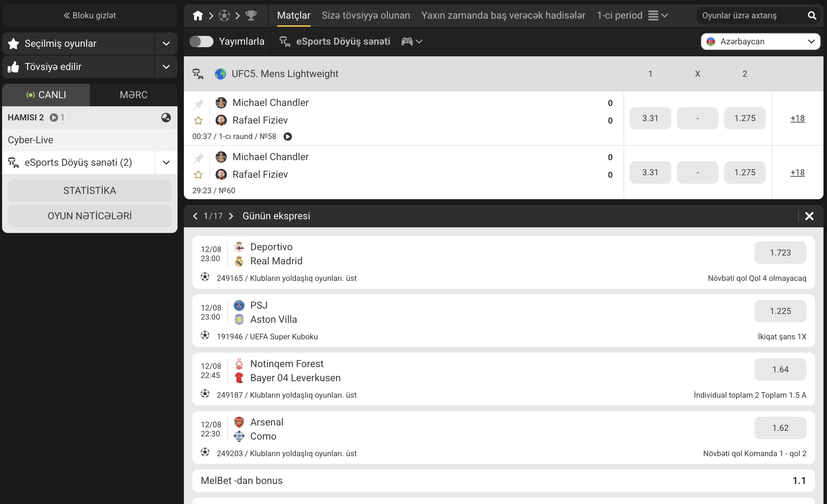This screenshot has height=504, width=827.
Task: Open the Azərbaycan country dropdown
Action: pos(761,42)
